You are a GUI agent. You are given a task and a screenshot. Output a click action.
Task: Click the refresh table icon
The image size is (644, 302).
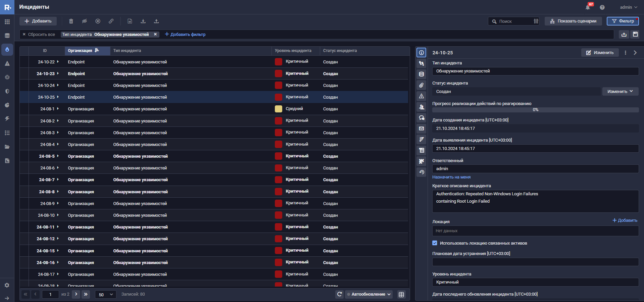(340, 294)
